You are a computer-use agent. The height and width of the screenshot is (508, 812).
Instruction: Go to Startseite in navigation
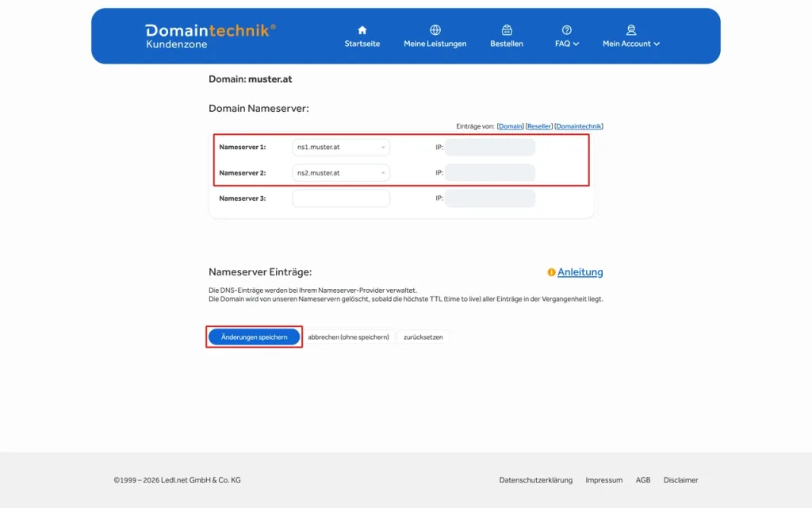click(362, 44)
